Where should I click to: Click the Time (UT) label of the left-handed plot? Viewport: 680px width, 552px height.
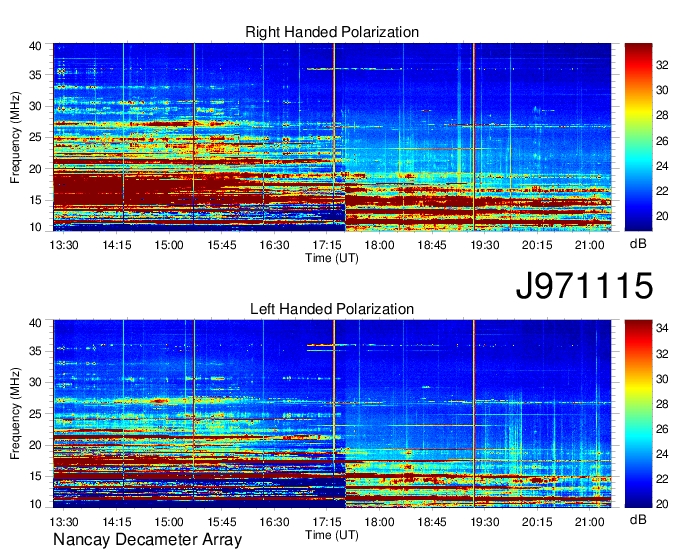point(332,535)
